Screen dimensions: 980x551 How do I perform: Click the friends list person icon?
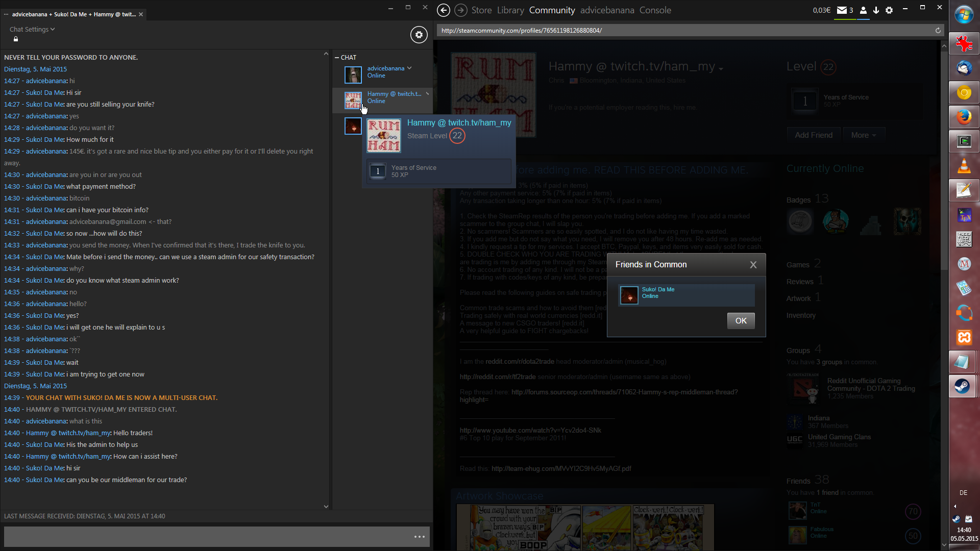click(863, 10)
